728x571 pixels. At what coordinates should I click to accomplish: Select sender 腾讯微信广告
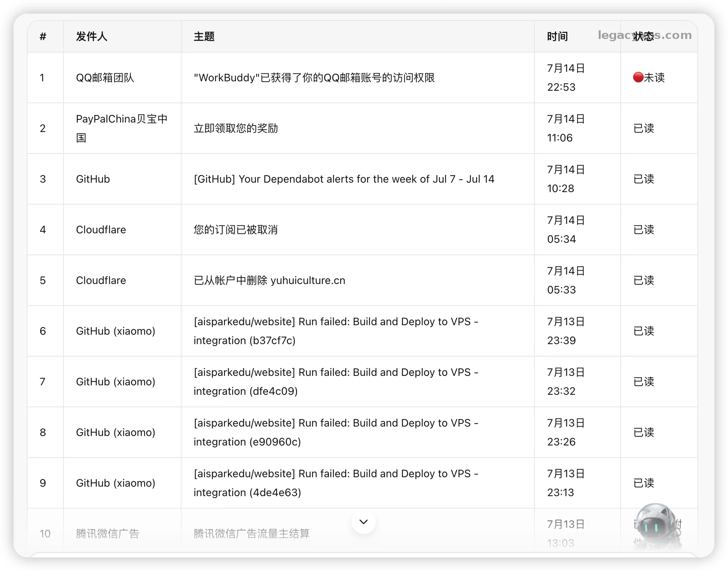pos(108,534)
